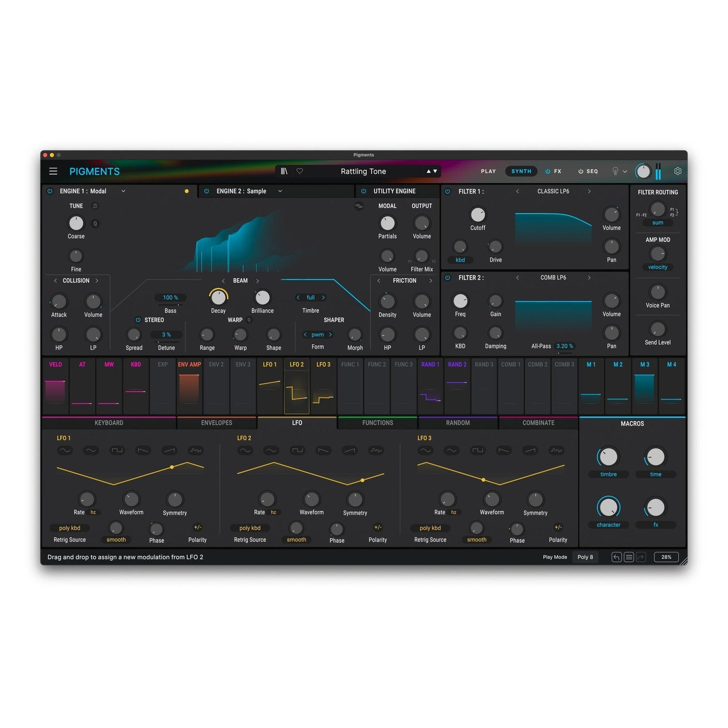
Task: Click the MIDI learn lightbulb icon
Action: (x=615, y=171)
